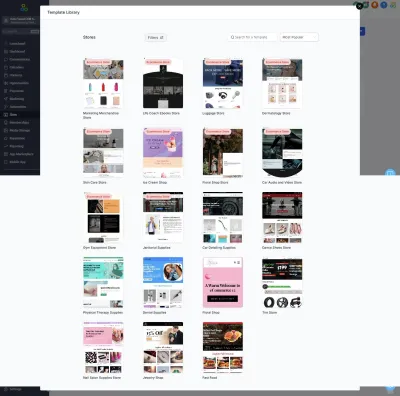Screen dimensions: 400x396
Task: Select the Nail Salon Supplies Store thumbnail
Action: click(103, 347)
